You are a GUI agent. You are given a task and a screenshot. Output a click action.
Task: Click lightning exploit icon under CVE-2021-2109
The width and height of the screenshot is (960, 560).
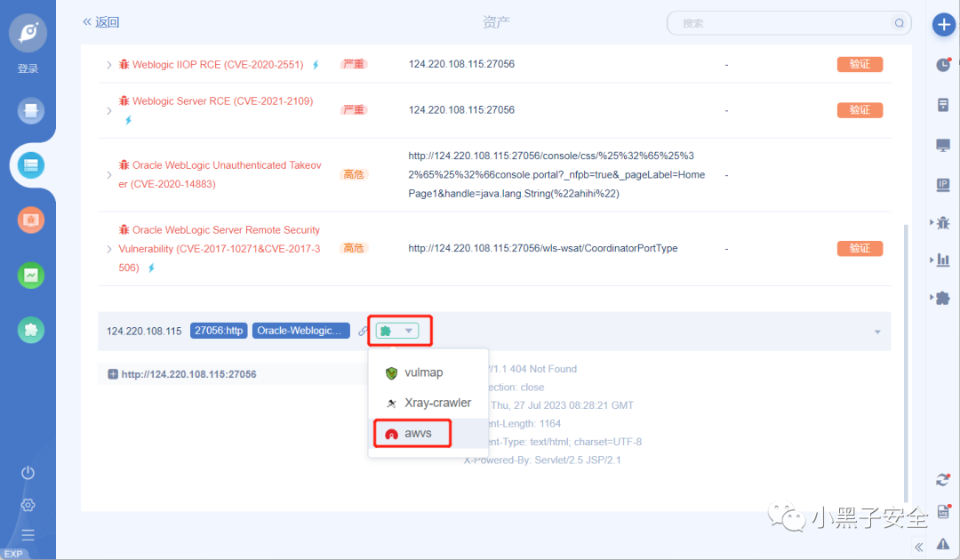pyautogui.click(x=129, y=121)
